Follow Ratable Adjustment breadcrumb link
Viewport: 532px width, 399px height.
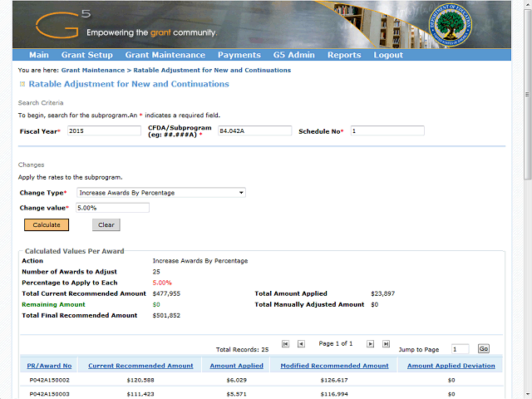click(x=212, y=70)
